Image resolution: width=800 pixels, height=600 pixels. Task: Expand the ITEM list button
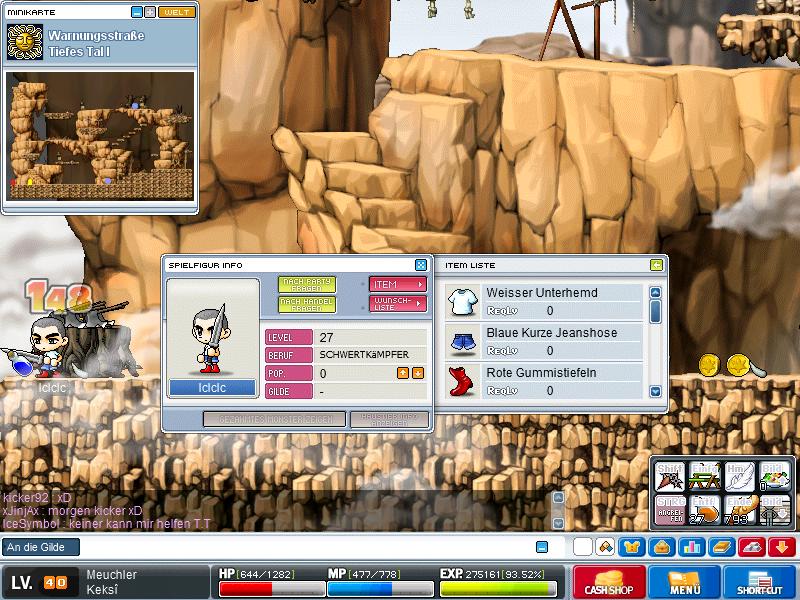(x=397, y=284)
